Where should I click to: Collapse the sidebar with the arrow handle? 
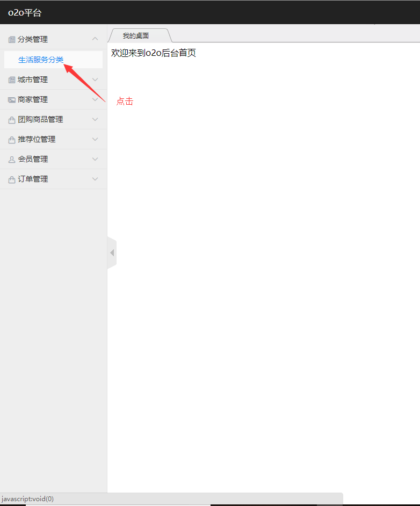point(112,252)
